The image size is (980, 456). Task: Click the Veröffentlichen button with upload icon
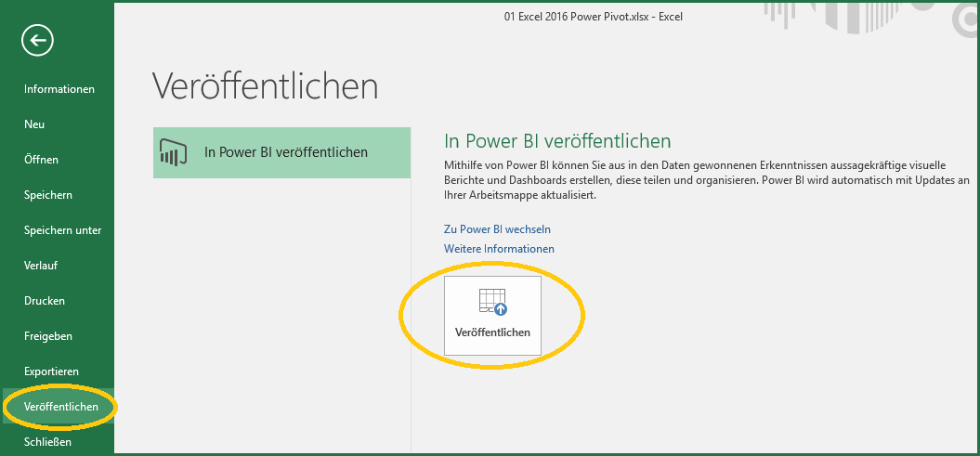point(492,316)
